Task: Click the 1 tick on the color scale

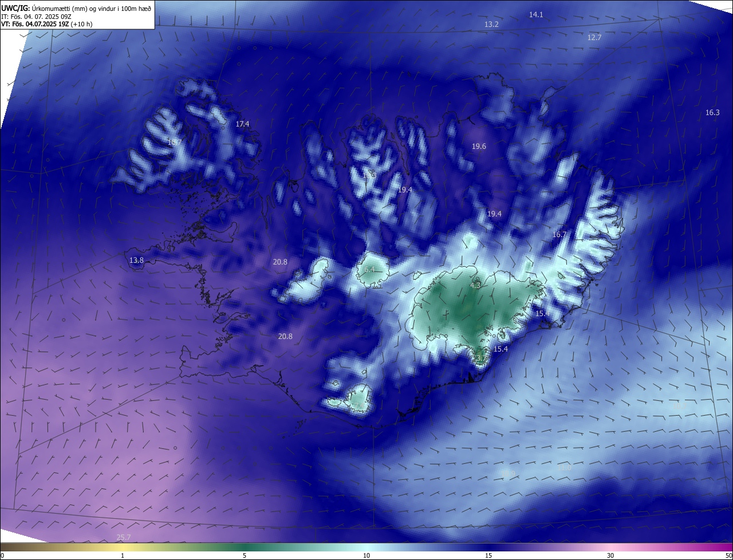Action: [x=123, y=555]
